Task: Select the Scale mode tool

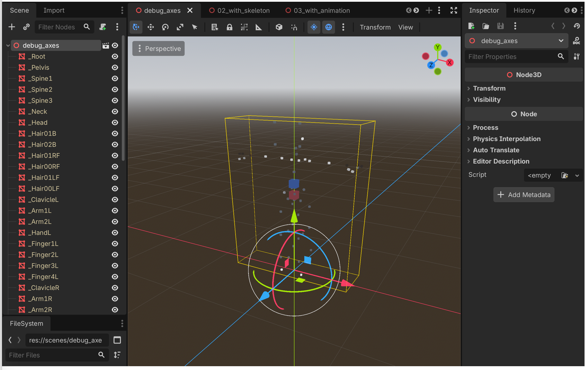Action: point(180,27)
